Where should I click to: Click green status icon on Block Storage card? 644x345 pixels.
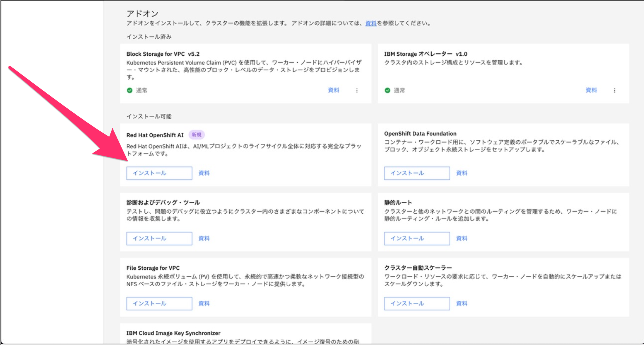(130, 91)
